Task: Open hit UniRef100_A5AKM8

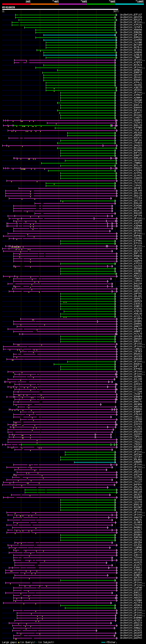Action: pyautogui.click(x=131, y=30)
